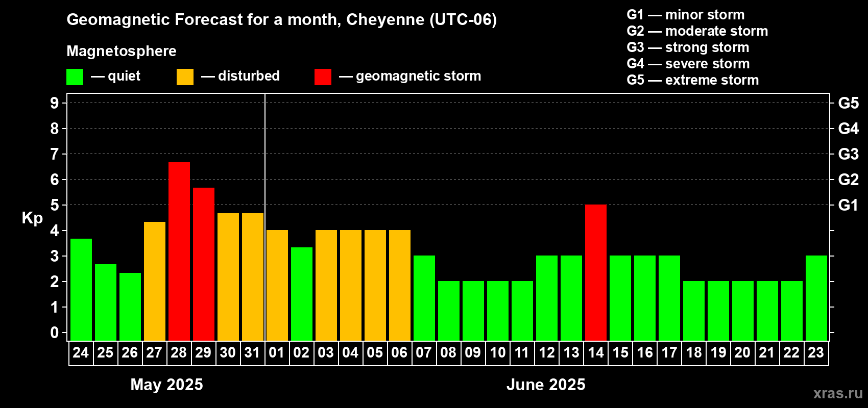
Task: Click the orange bar for May 31
Action: [x=253, y=277]
